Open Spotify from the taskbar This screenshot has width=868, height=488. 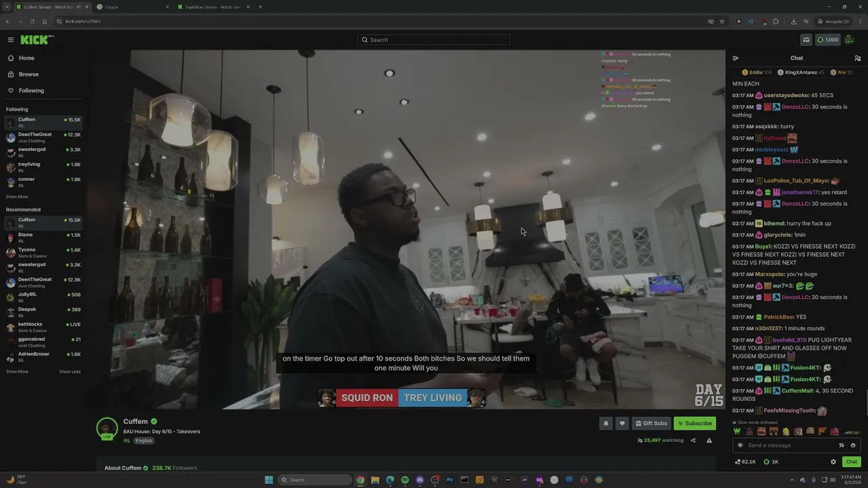[405, 480]
